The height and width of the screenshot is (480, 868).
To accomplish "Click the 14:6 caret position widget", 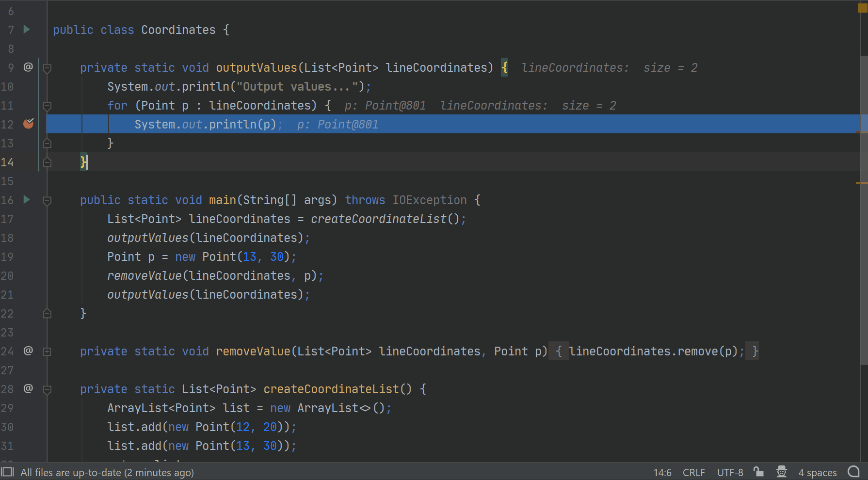I will click(x=662, y=472).
